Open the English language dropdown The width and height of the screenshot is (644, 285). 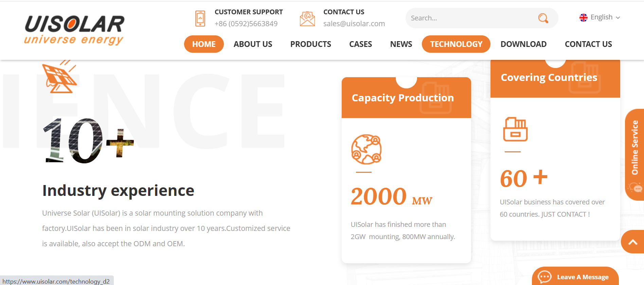coord(600,17)
